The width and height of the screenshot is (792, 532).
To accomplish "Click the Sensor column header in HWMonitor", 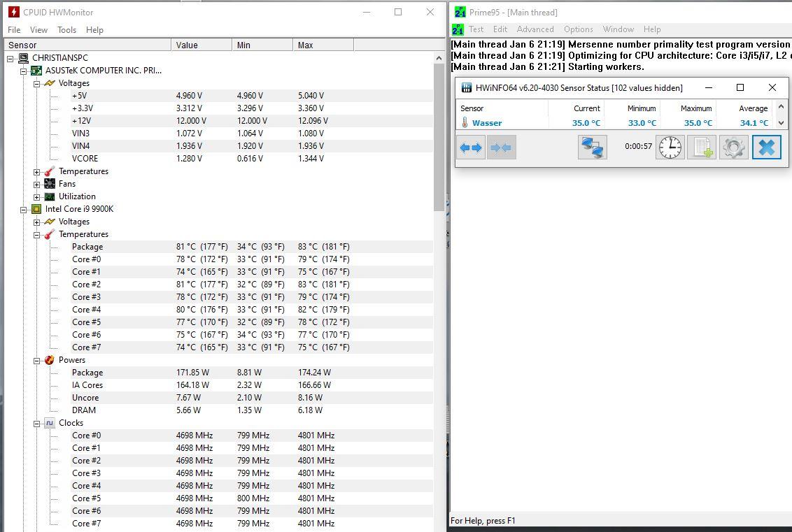I will (88, 45).
